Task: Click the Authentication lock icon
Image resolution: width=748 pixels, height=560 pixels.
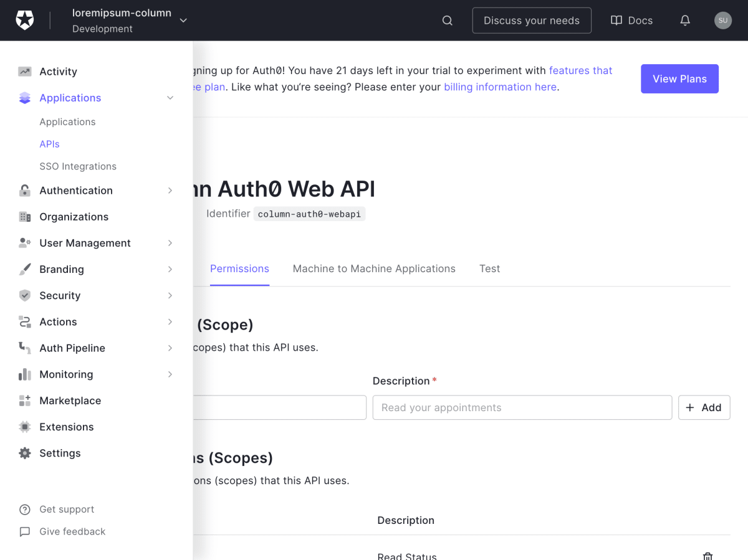Action: pos(25,191)
